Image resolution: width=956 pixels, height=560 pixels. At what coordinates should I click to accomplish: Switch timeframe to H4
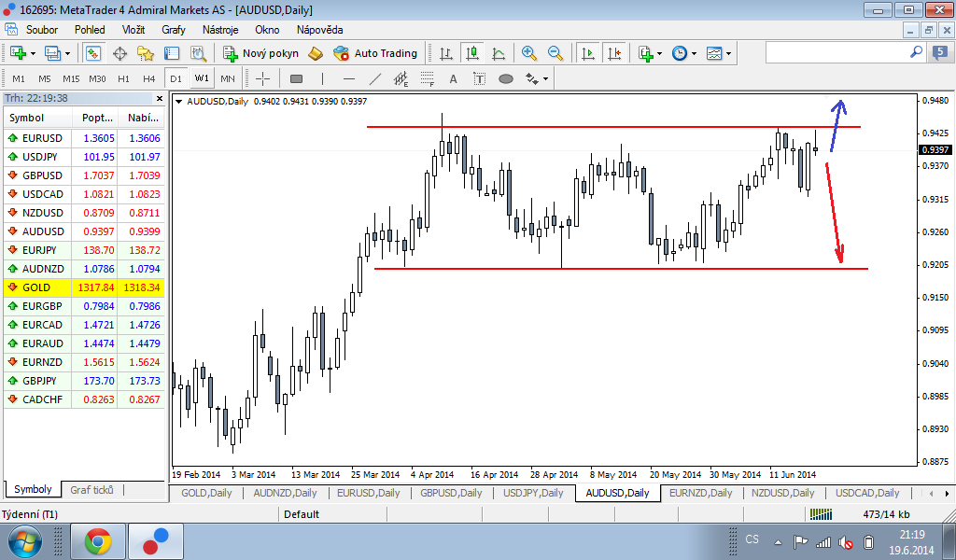coord(149,78)
